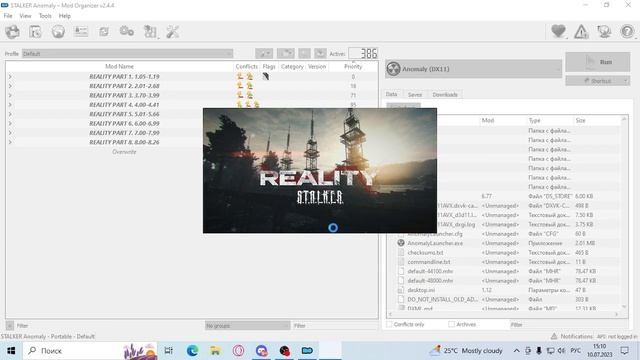
Task: Open the Tools menu
Action: (x=45, y=16)
